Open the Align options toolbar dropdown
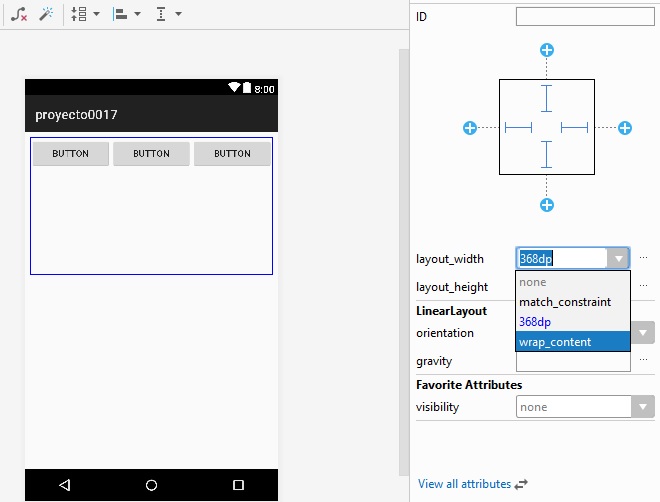Viewport: 660px width, 502px height. click(x=126, y=15)
